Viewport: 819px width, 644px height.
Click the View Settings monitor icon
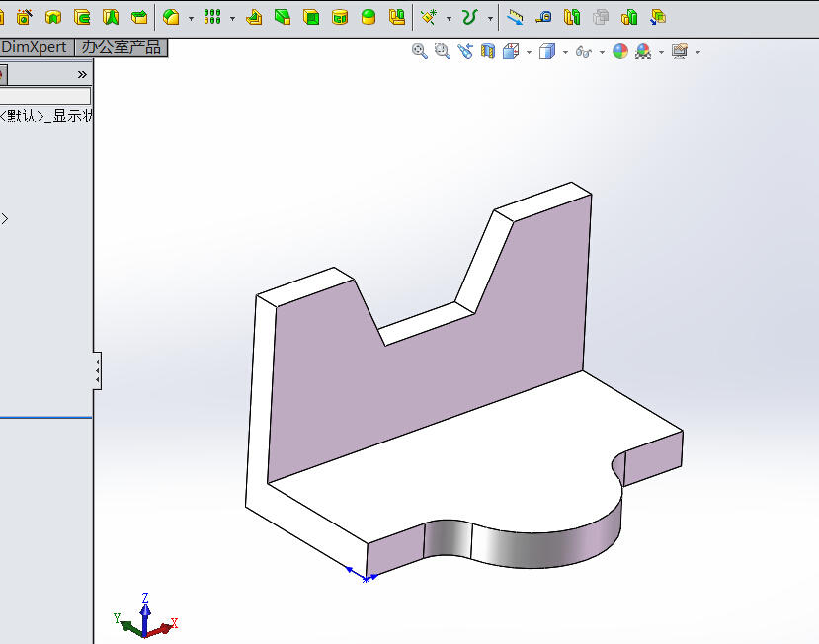680,51
